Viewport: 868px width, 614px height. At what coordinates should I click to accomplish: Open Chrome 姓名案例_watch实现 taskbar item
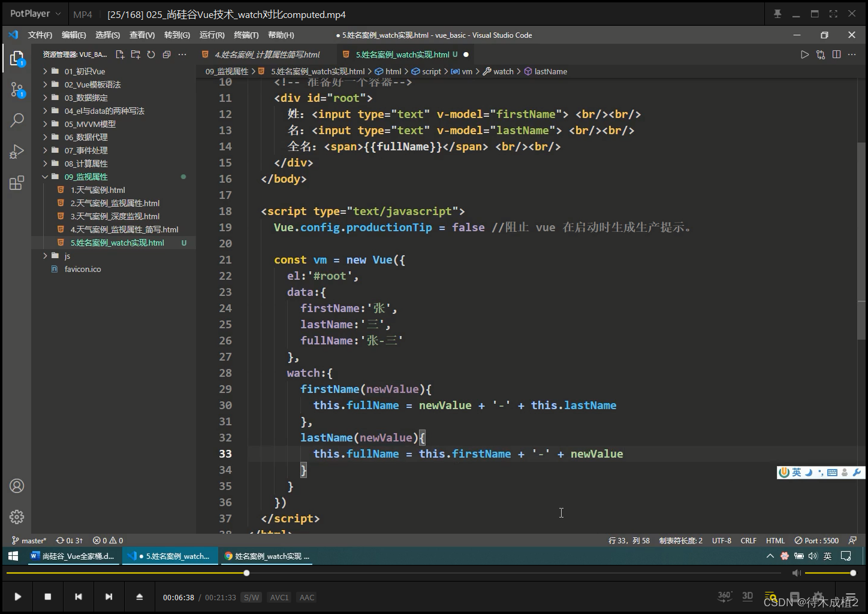[x=267, y=556]
